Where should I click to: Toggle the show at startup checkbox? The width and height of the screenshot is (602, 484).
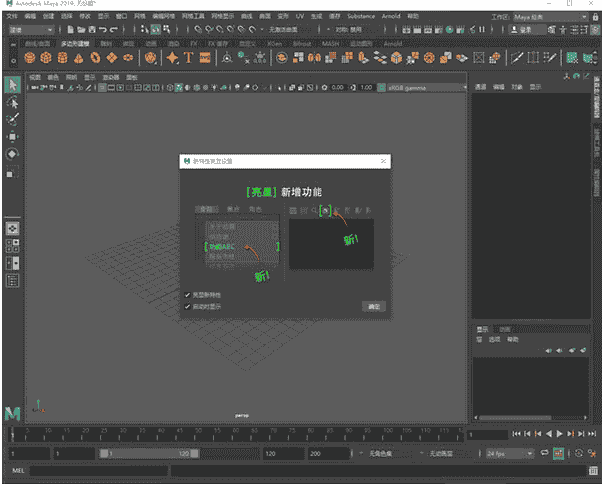[187, 306]
